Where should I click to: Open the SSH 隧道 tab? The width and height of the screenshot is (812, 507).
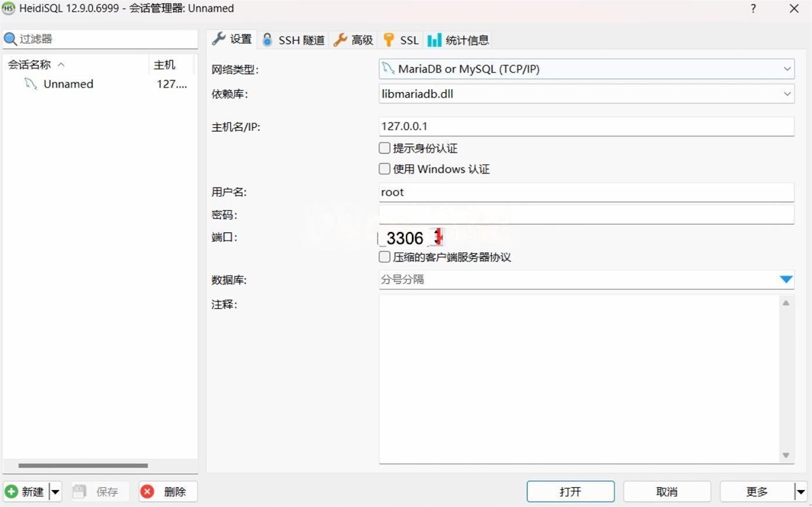[293, 40]
